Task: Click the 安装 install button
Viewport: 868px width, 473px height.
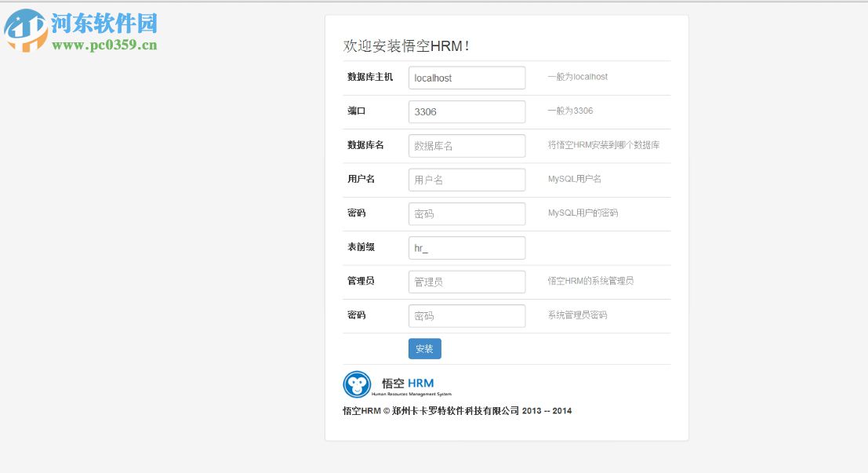Action: [423, 348]
